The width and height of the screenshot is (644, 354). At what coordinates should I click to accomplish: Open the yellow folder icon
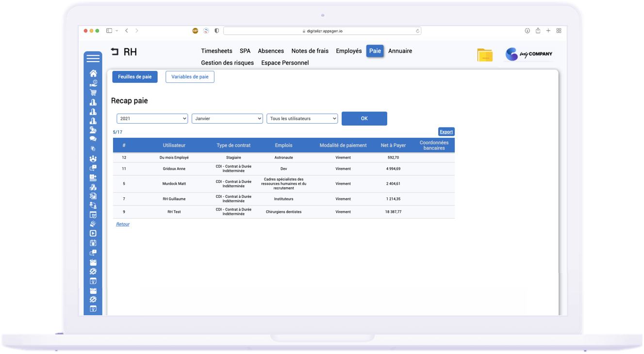pyautogui.click(x=485, y=55)
